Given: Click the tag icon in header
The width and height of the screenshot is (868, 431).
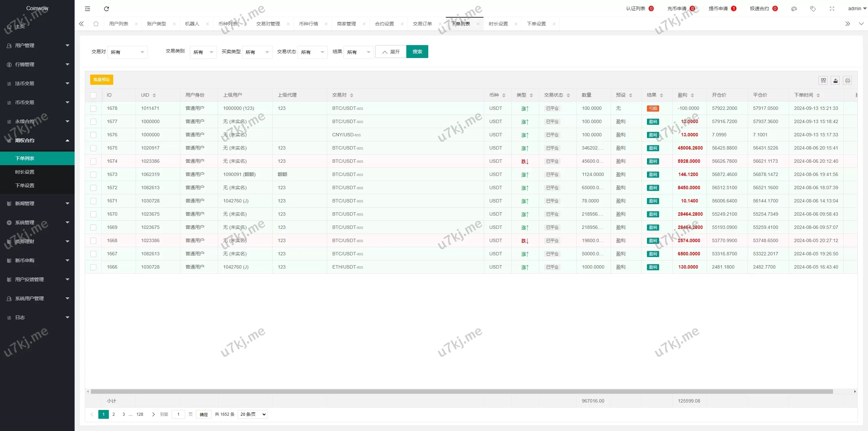Looking at the screenshot, I should tap(813, 9).
